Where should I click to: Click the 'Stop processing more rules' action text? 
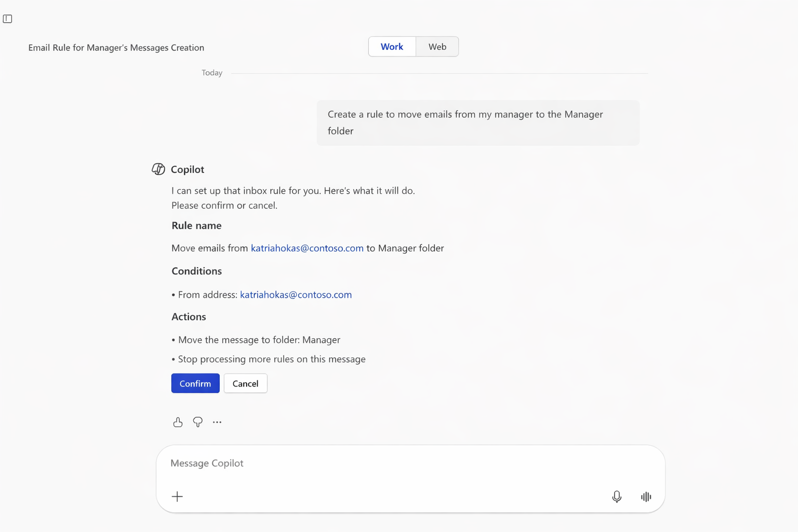(272, 359)
